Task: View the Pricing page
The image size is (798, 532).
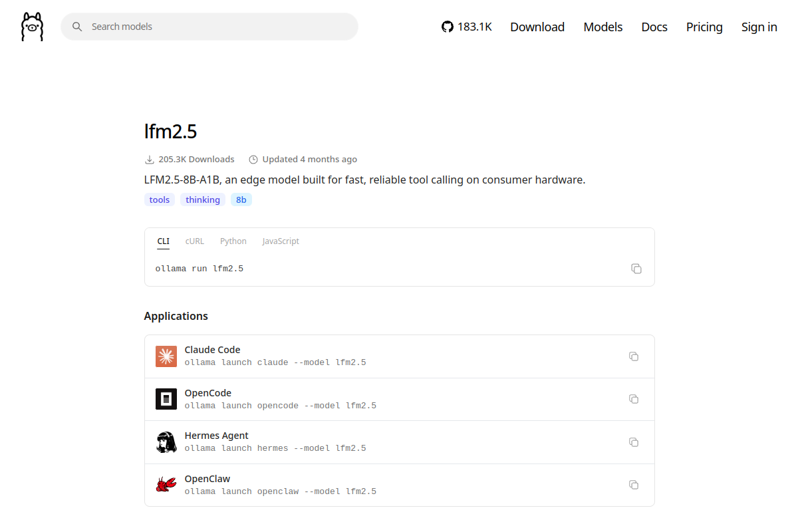Action: click(x=704, y=27)
